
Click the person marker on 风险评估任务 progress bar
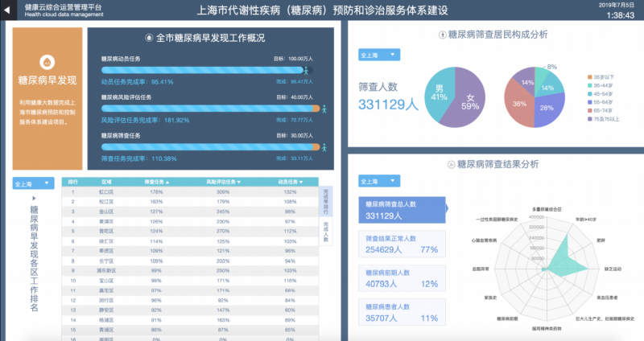pos(324,108)
